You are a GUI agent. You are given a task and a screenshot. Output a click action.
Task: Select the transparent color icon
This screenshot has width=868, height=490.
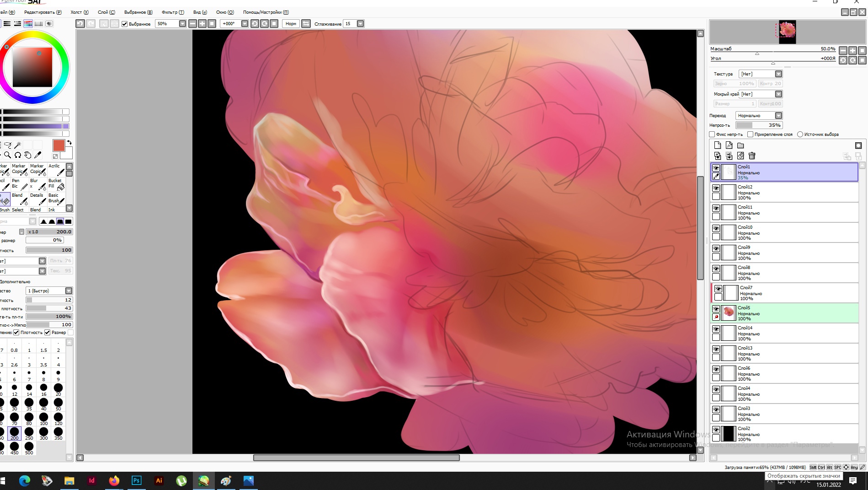55,156
